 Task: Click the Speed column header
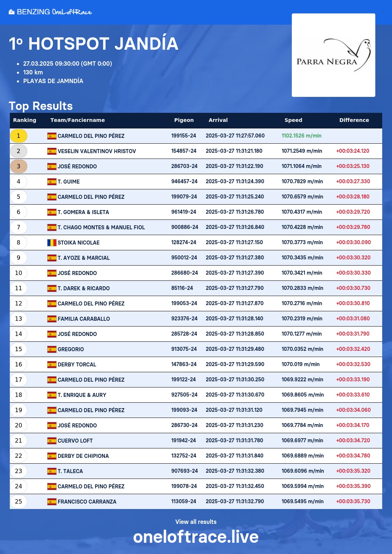[293, 120]
